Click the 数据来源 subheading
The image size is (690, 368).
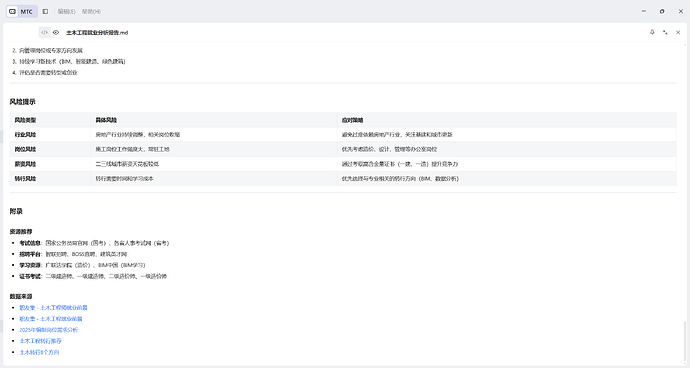[21, 296]
